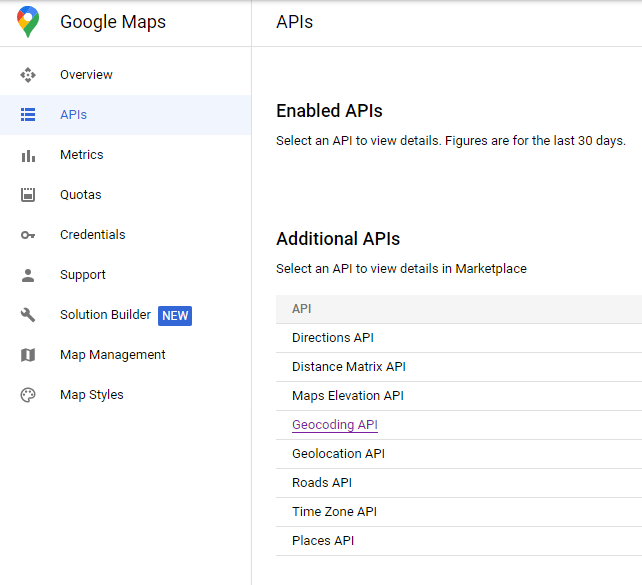
Task: Open the Directions API row
Action: click(x=459, y=338)
